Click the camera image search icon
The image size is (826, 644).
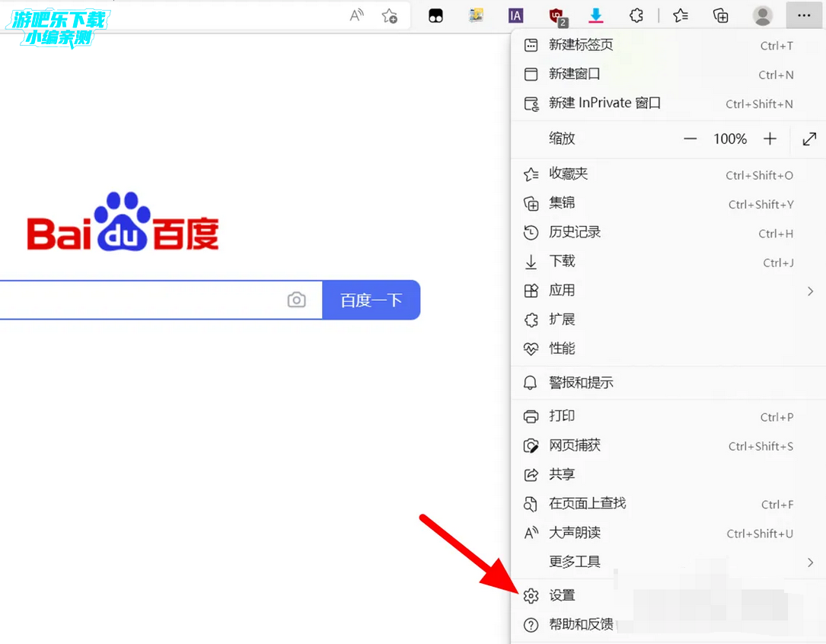(297, 300)
